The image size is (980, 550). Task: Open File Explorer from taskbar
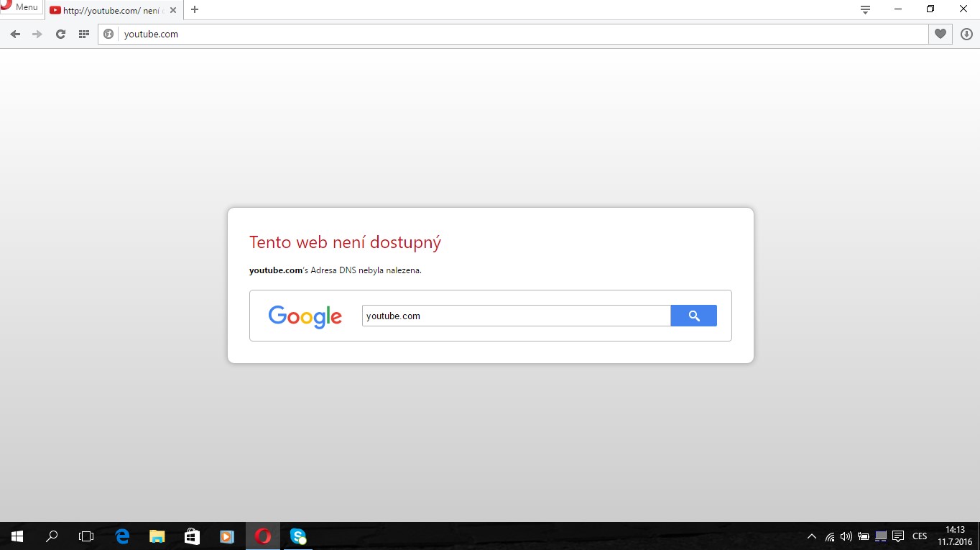157,536
